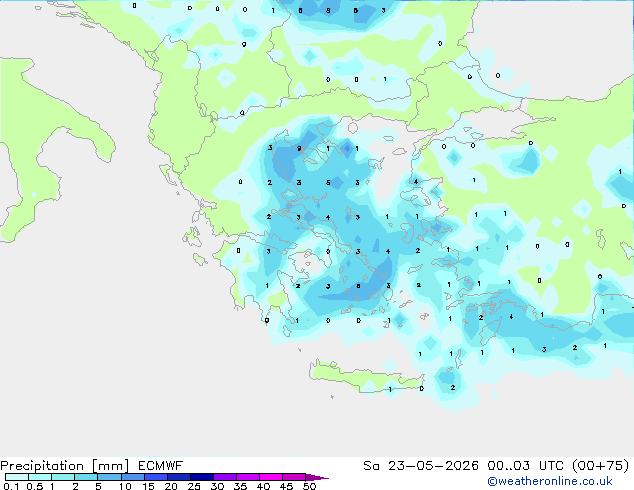Pick the 15–20 mm legend color swatch
This screenshot has height=490, width=634.
point(156,477)
